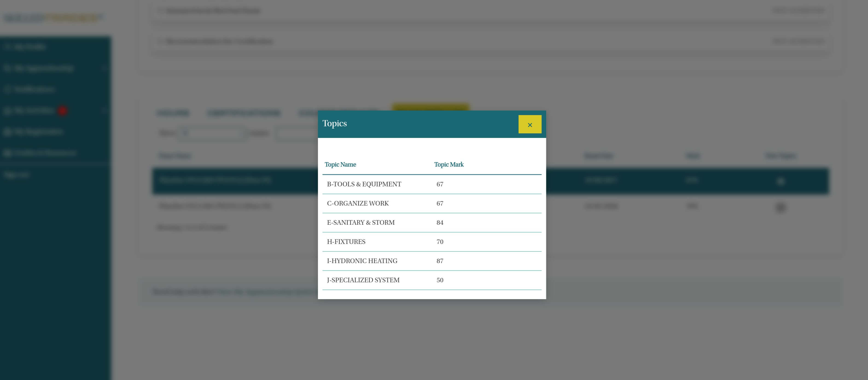Open Guides & Resources sidebar item

(45, 153)
